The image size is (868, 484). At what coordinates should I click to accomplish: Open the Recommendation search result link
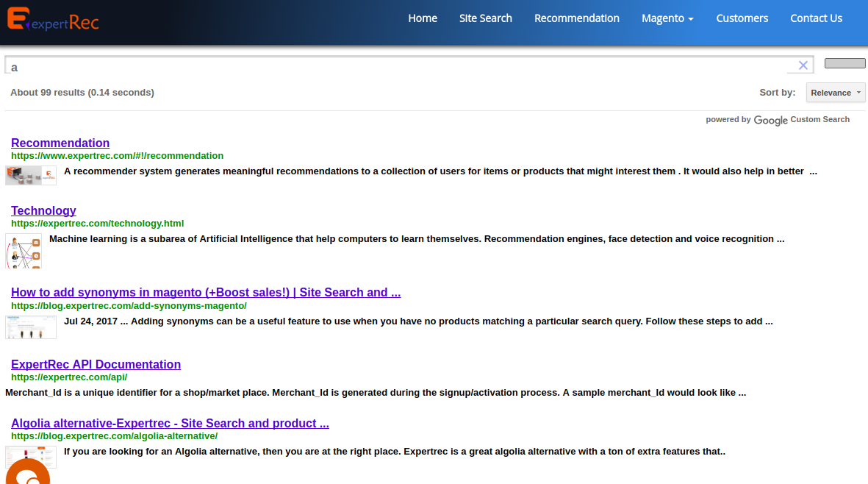[x=60, y=143]
